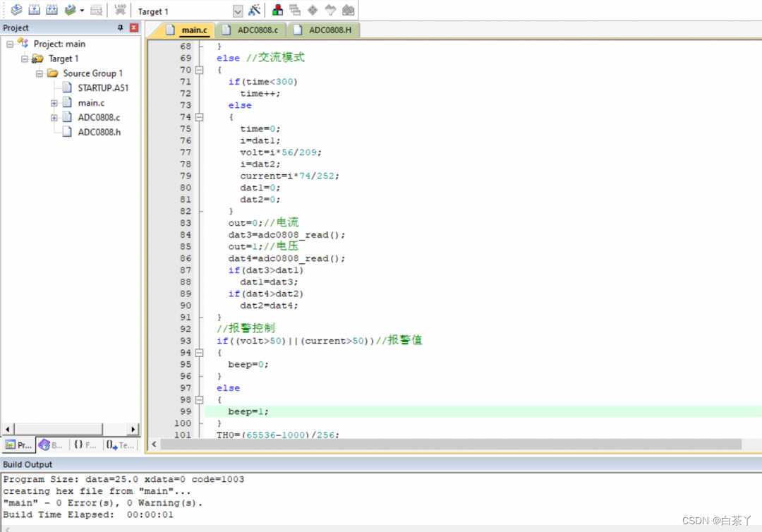Collapse the code block at line 70
The height and width of the screenshot is (532, 762).
click(x=200, y=70)
